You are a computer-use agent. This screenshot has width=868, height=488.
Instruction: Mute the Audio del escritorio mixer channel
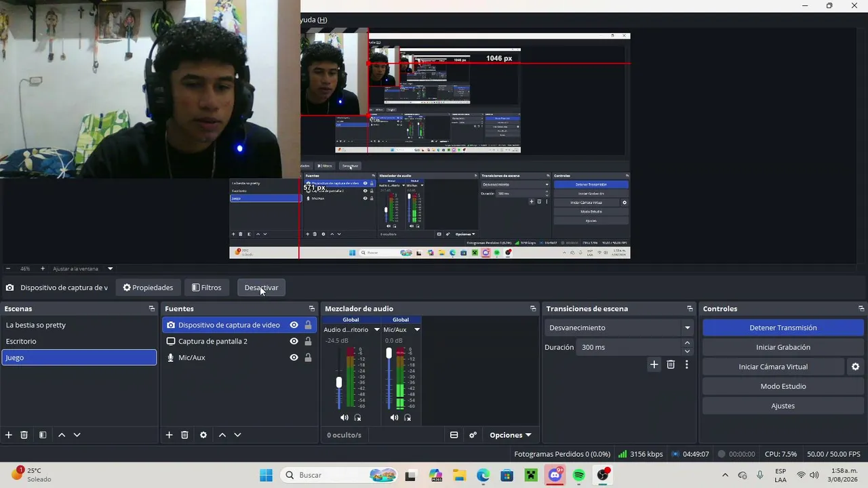tap(344, 418)
